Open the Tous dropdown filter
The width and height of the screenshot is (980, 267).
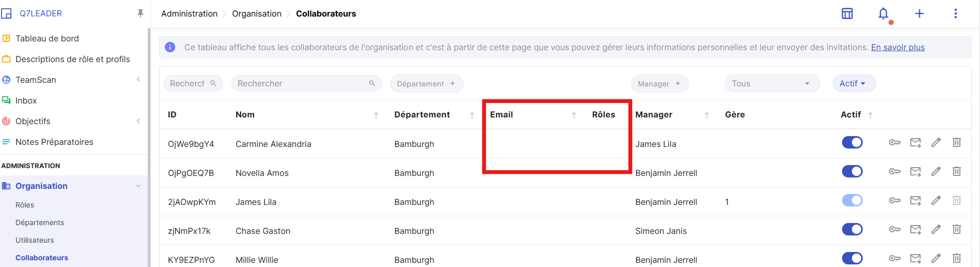point(772,83)
